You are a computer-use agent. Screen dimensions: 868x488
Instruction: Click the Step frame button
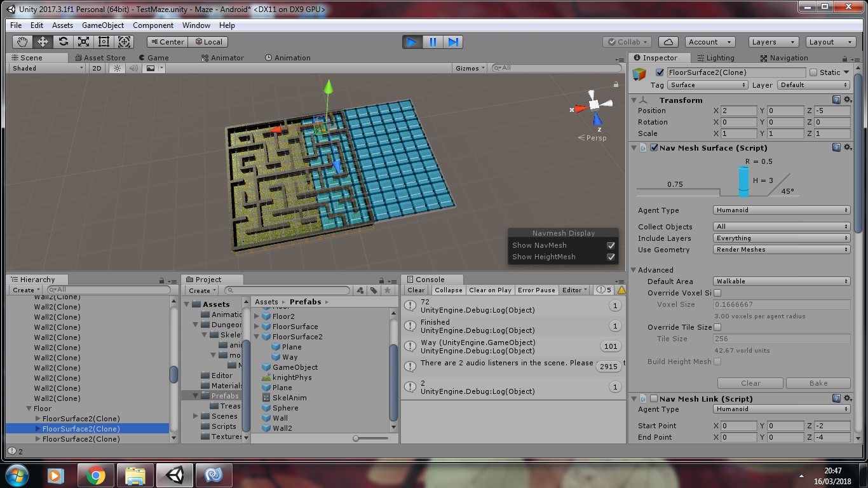click(x=453, y=42)
